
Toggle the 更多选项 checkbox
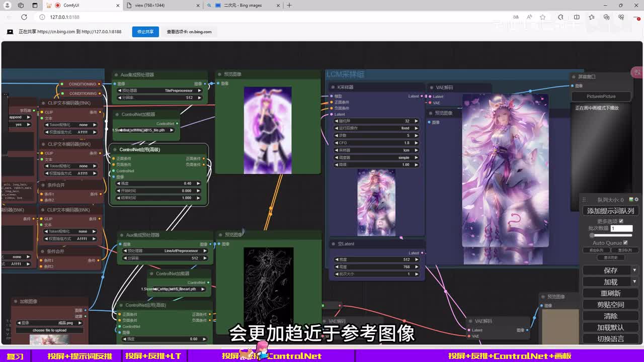pos(621,221)
